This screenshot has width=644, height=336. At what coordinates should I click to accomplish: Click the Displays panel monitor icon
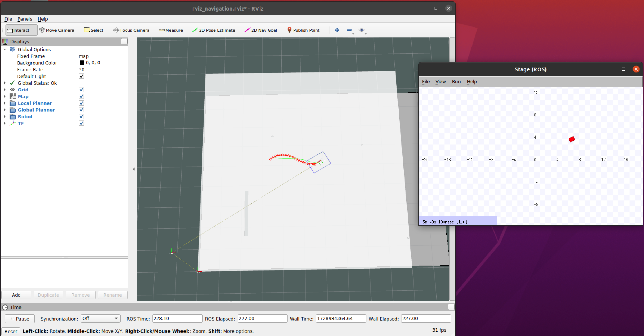pyautogui.click(x=5, y=42)
